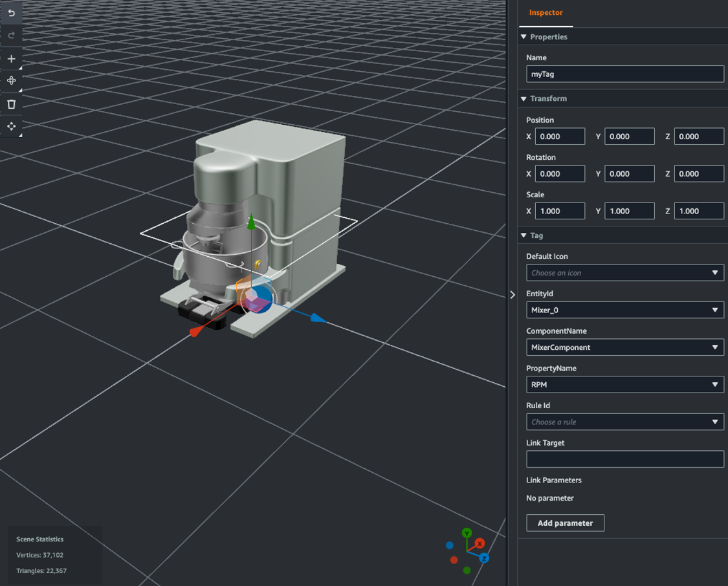Click the X axis on the orientation gizmo

[479, 542]
